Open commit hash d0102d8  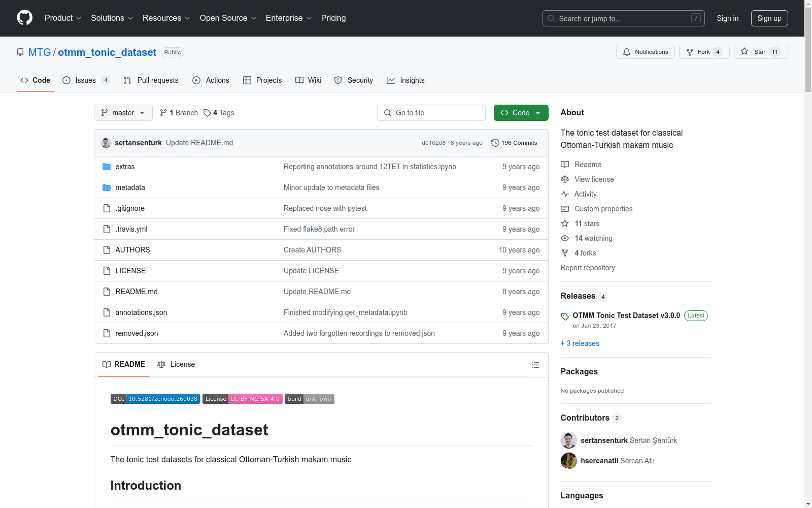pyautogui.click(x=433, y=143)
